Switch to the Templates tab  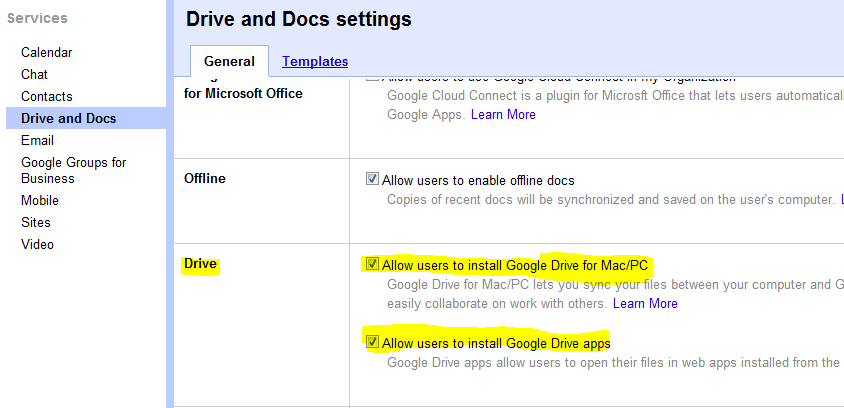coord(315,61)
